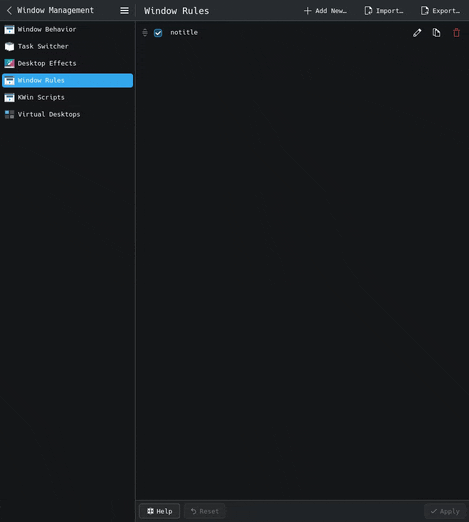This screenshot has height=522, width=469.
Task: Open the Help button at the bottom
Action: [160, 511]
